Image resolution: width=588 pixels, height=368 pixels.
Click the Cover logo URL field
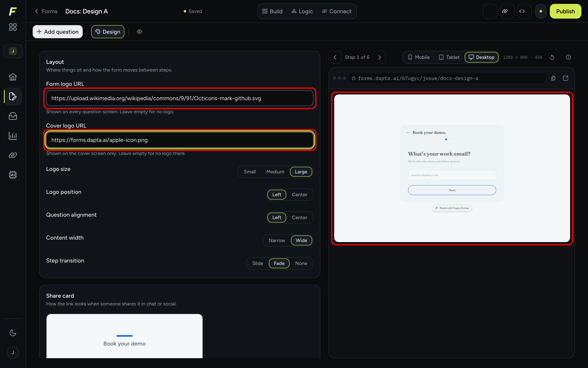[179, 140]
